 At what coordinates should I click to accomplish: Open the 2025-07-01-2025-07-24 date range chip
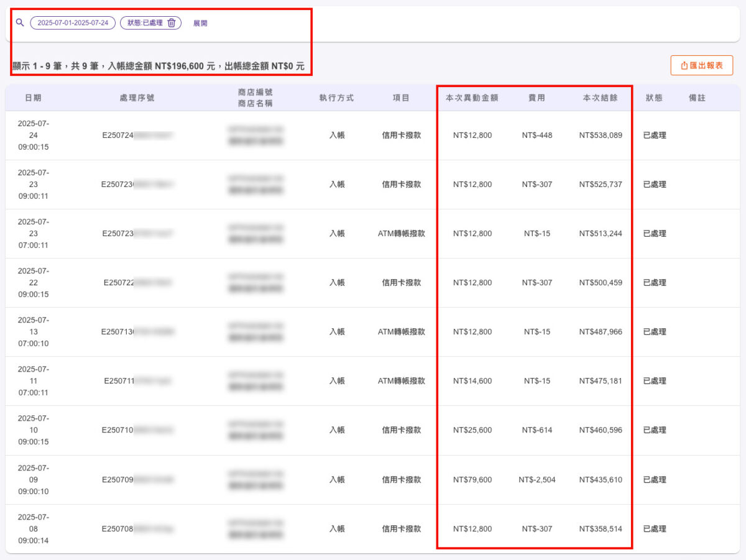pos(73,23)
